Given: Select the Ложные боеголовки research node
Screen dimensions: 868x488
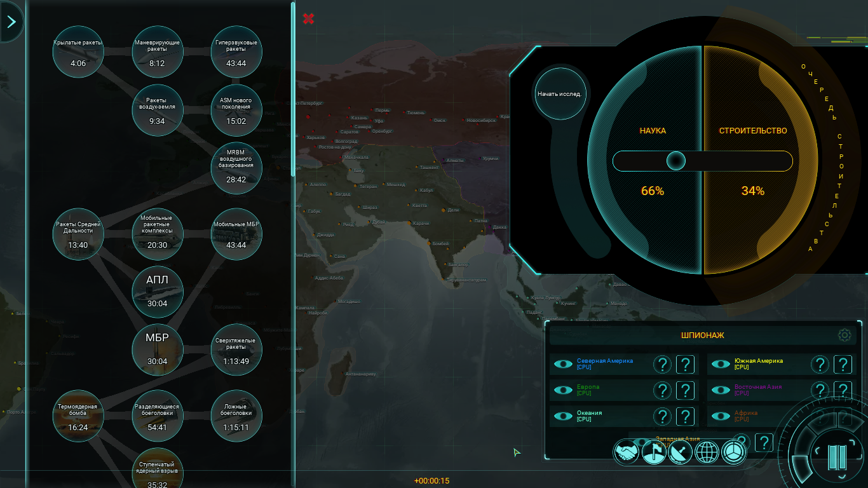Looking at the screenshot, I should (236, 416).
